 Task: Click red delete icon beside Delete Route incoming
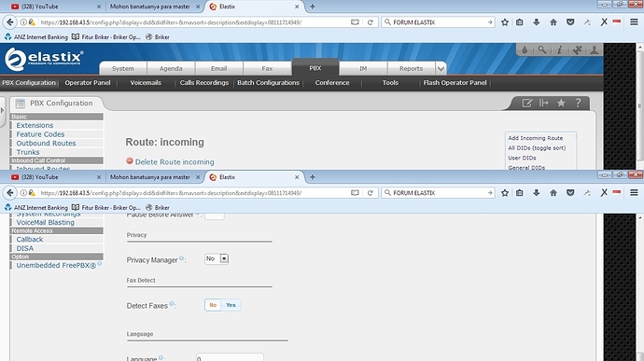130,161
